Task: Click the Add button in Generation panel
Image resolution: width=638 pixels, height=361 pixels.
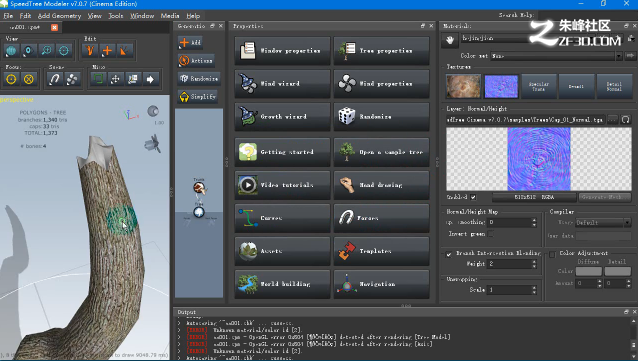Action: pos(190,42)
